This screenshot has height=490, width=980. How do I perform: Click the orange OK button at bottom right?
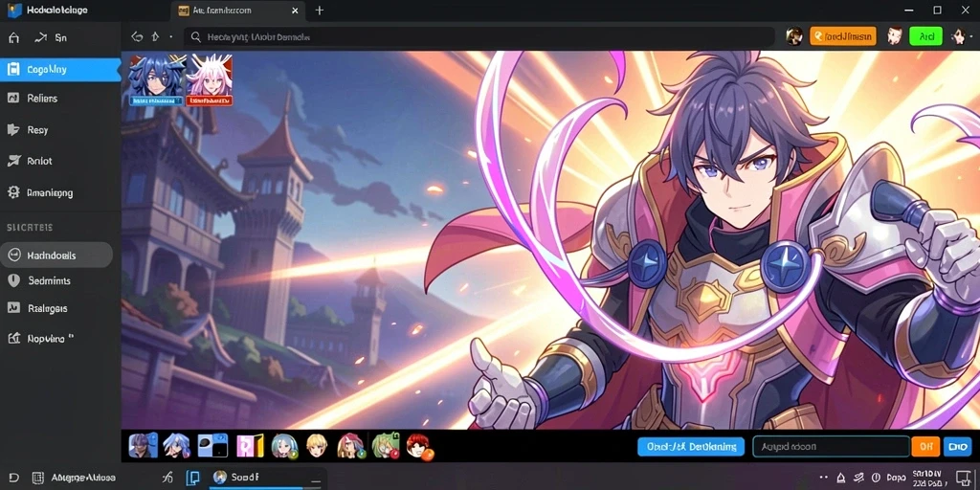tap(925, 447)
